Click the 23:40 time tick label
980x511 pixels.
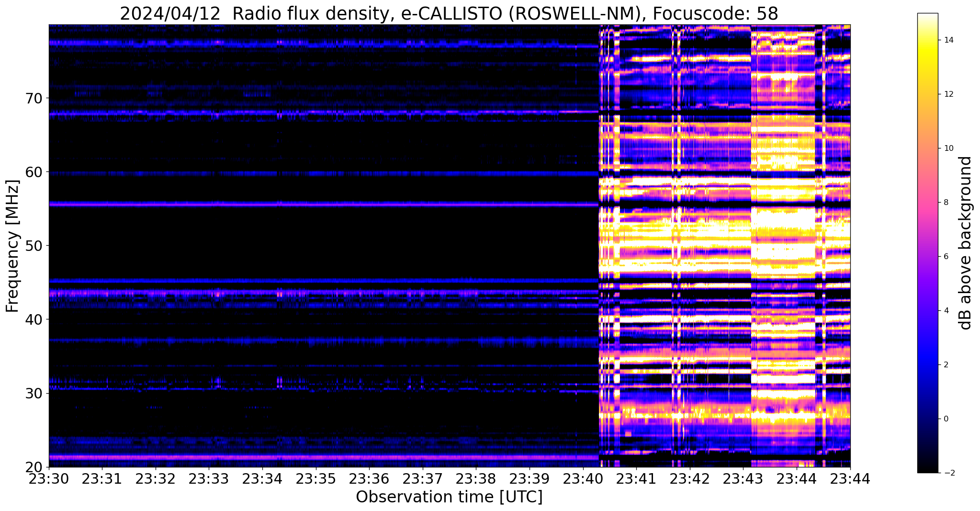point(583,478)
